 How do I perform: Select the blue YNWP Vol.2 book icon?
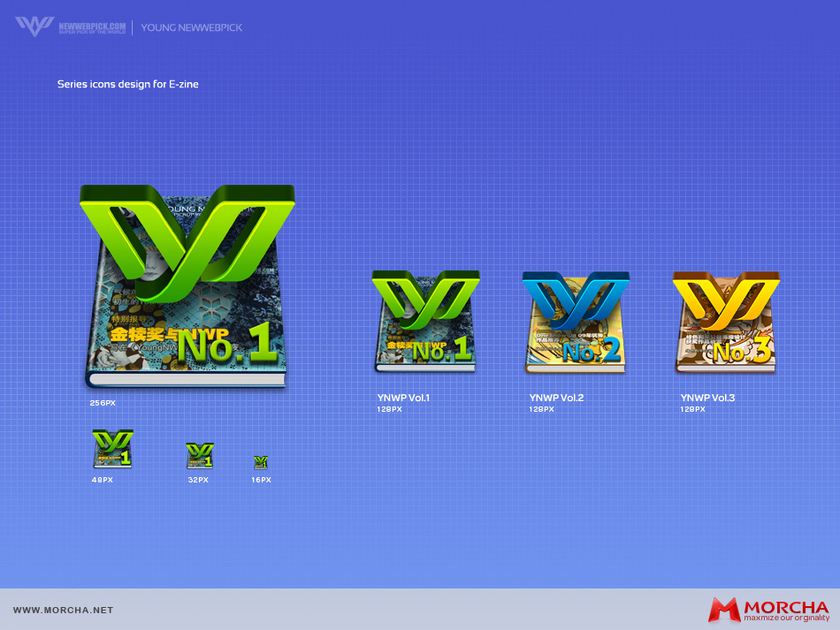coord(576,322)
